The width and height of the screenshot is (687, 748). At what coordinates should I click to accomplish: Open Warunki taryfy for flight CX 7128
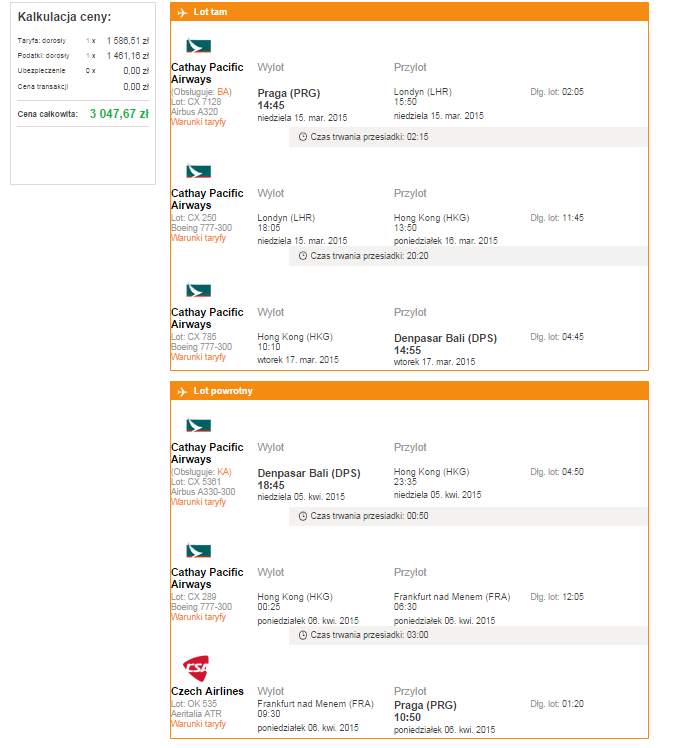click(198, 122)
